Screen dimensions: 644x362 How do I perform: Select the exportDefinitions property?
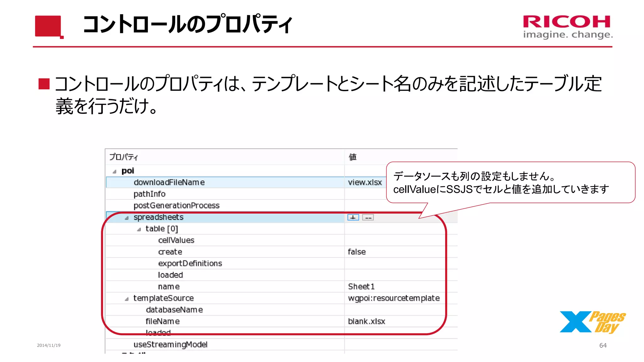(x=190, y=263)
